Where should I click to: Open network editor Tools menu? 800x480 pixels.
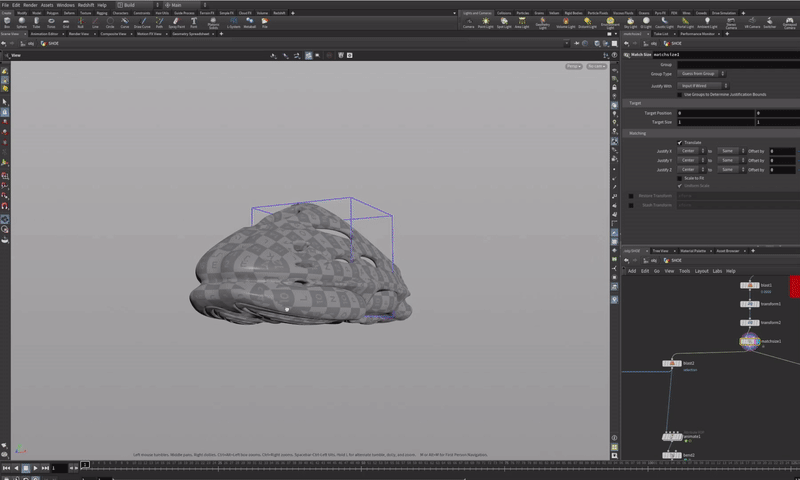[684, 271]
